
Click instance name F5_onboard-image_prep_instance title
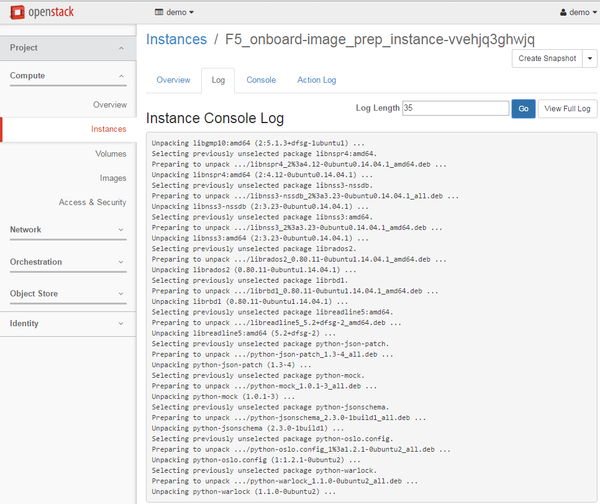point(380,39)
